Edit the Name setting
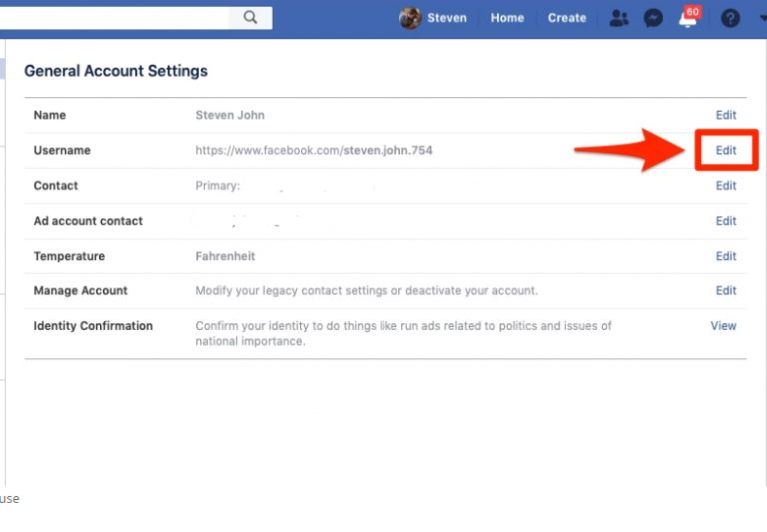This screenshot has height=532, width=767. pyautogui.click(x=726, y=115)
